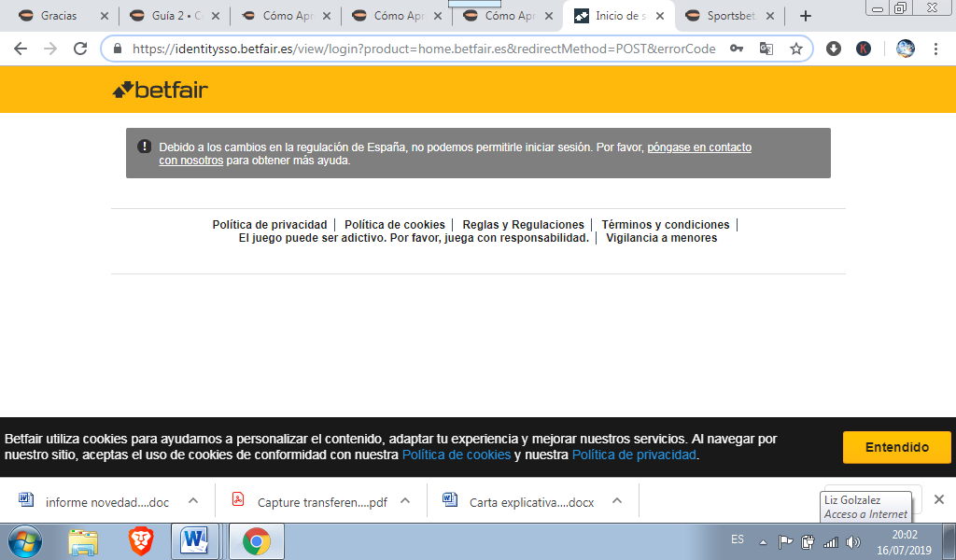The image size is (956, 560).
Task: Switch to the Sportsbet tab
Action: pos(730,16)
